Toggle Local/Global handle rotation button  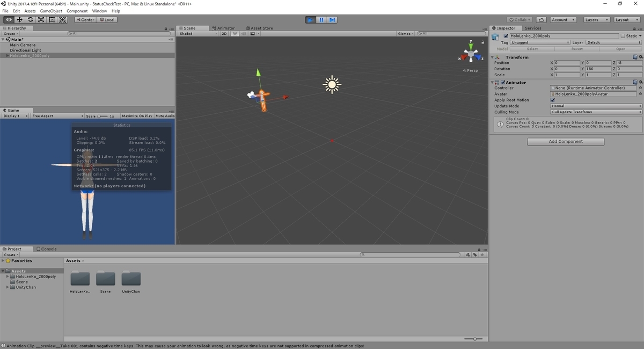[107, 20]
